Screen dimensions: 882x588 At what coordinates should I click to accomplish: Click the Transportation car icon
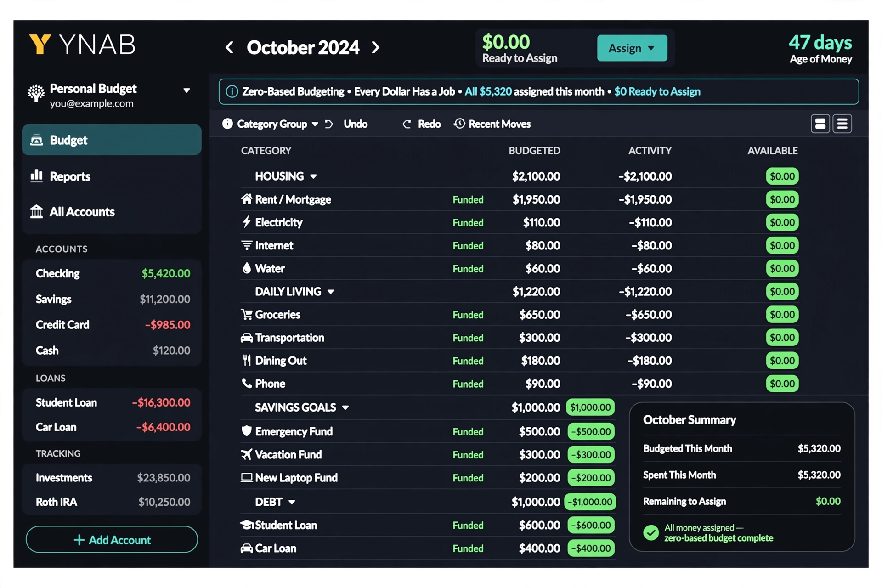(247, 338)
